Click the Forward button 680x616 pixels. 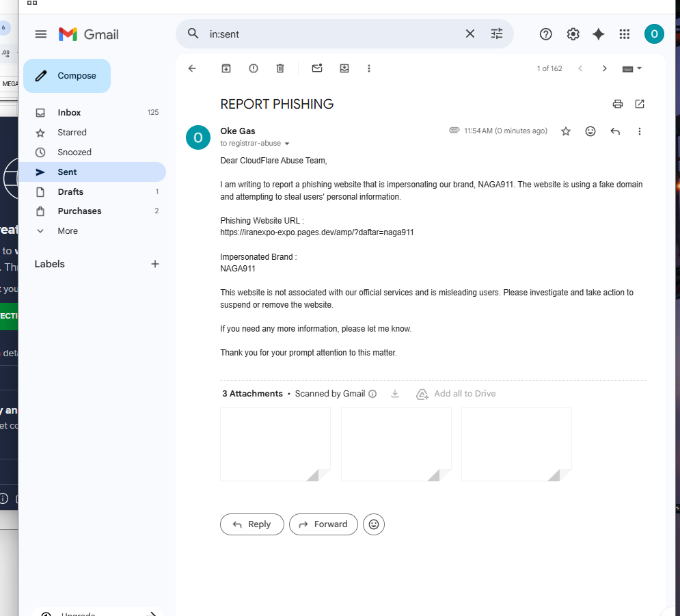[323, 524]
